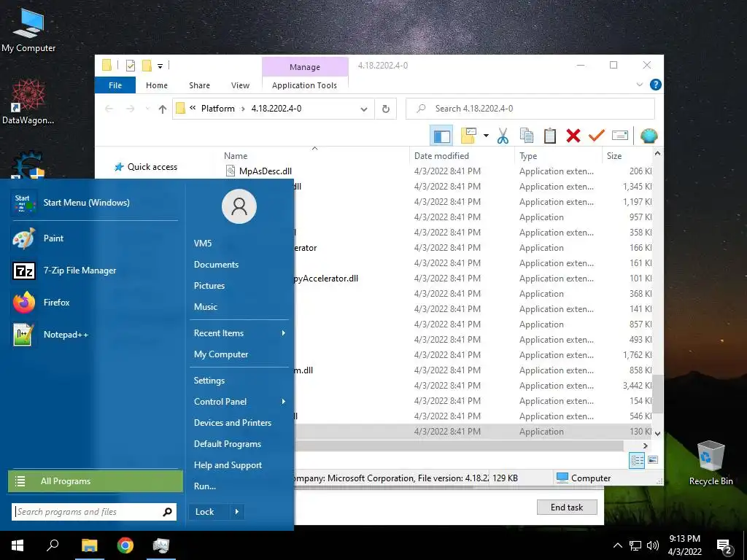The image size is (747, 560).
Task: Click the horizontal scrollbar right arrow
Action: point(645,446)
